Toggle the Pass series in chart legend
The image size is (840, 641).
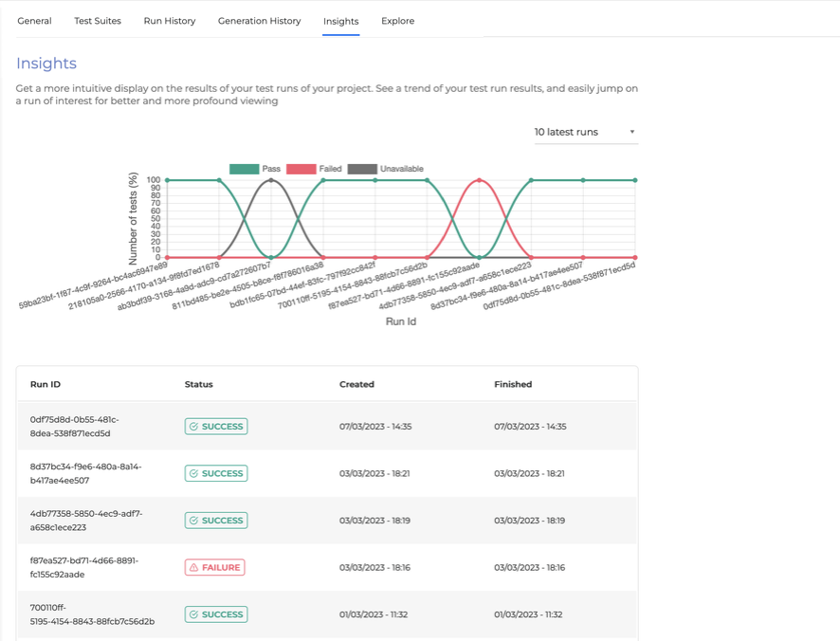click(245, 169)
